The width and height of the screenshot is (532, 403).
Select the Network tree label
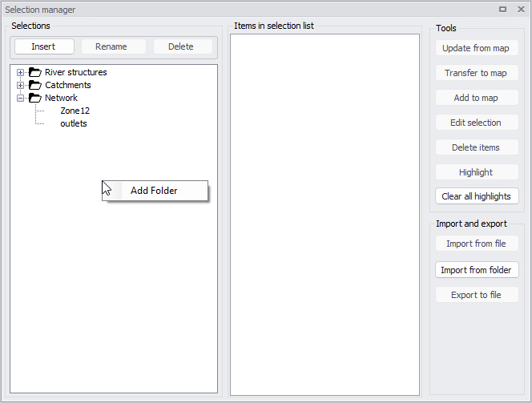tap(61, 98)
